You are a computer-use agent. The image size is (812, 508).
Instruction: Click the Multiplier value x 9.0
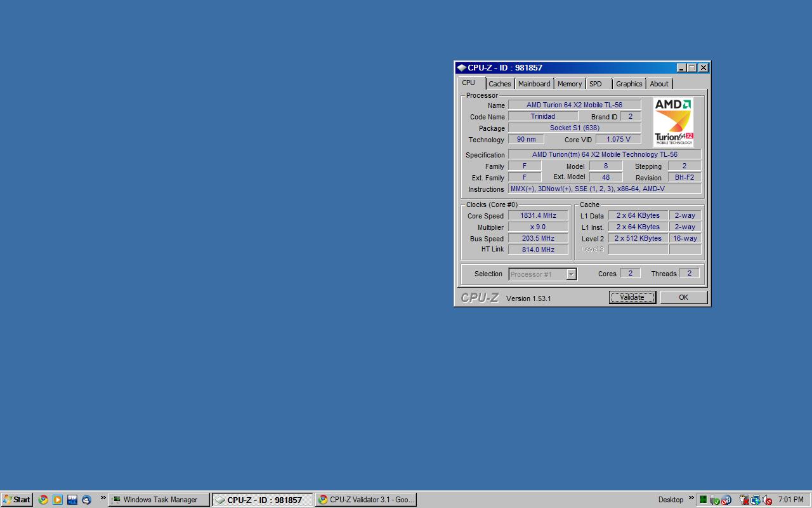click(x=538, y=227)
